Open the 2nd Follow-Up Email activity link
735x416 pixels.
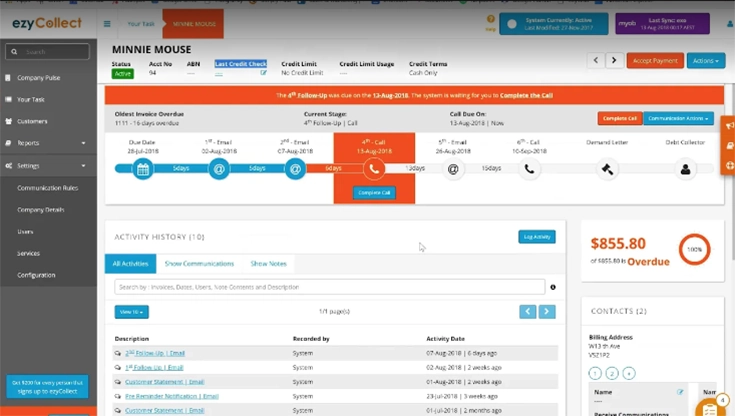pos(155,353)
